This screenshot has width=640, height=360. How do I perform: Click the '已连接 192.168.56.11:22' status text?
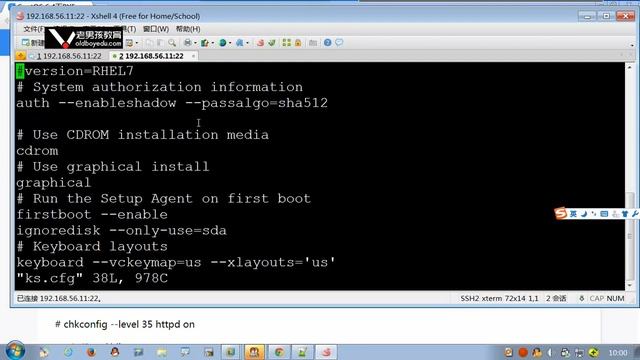click(x=59, y=298)
